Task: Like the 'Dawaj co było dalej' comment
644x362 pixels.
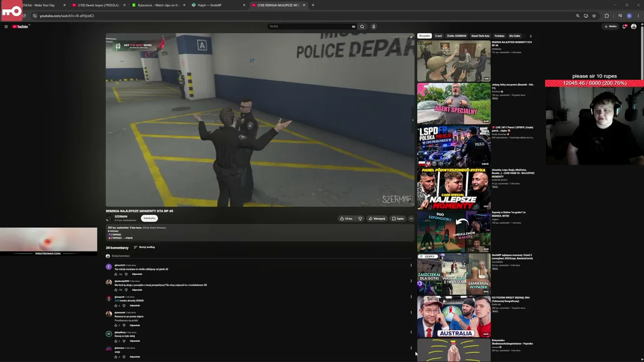Action: coord(116,341)
